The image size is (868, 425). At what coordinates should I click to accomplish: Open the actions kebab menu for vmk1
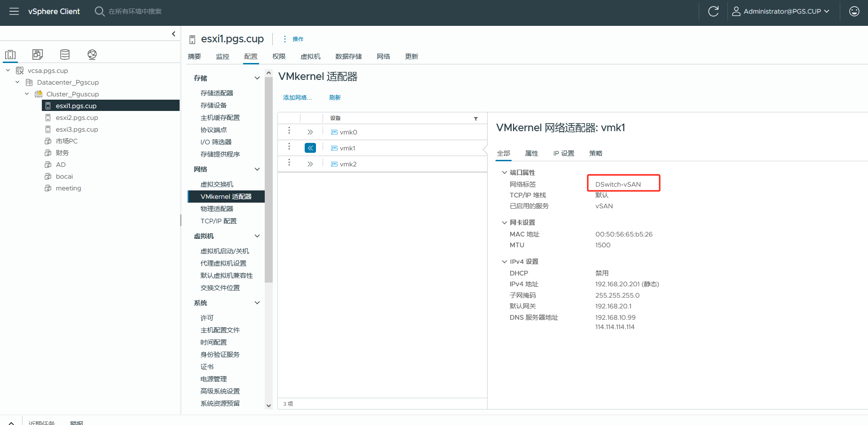point(289,147)
